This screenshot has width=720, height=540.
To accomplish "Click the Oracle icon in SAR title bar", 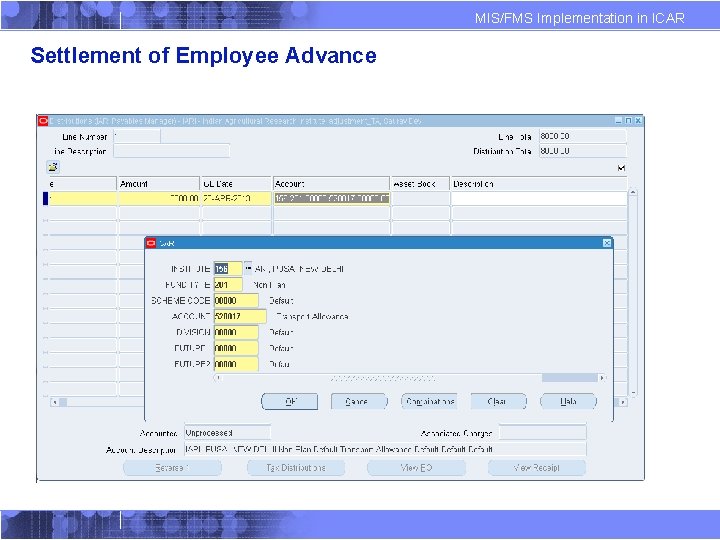I will tap(151, 243).
